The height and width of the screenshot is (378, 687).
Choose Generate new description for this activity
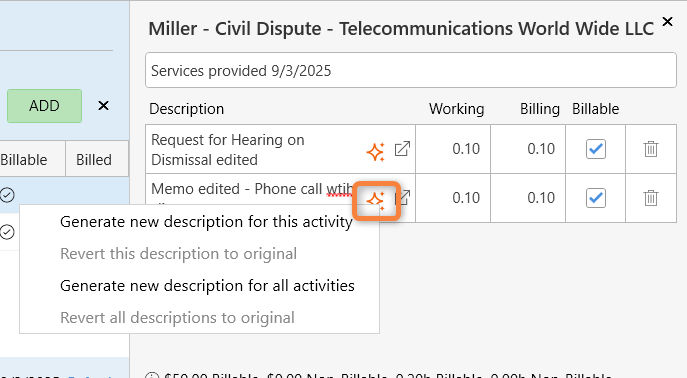point(206,222)
